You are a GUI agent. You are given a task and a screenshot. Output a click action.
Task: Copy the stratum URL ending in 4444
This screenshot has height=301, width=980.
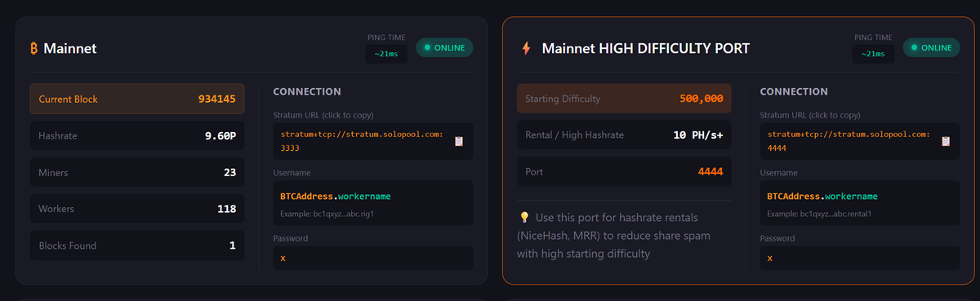click(860, 141)
